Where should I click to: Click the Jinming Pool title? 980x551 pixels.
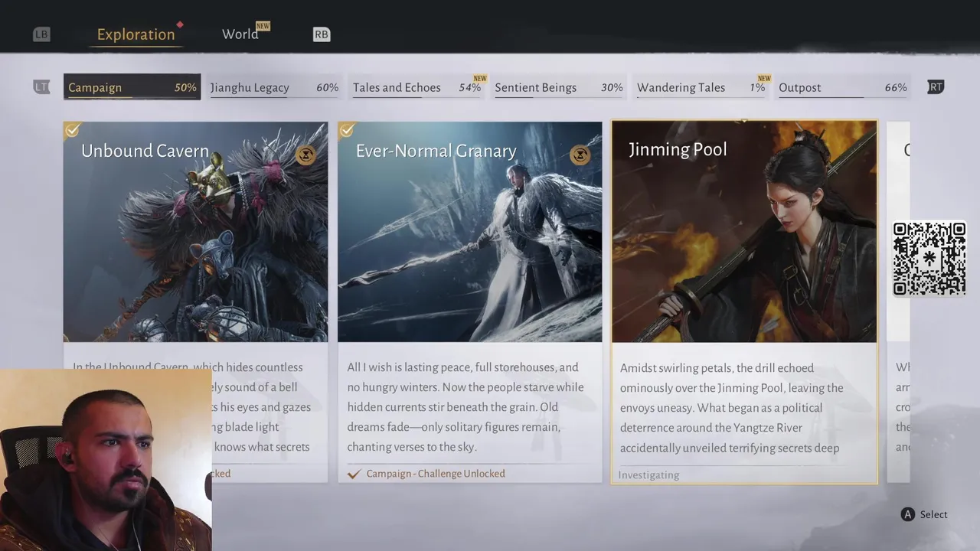(678, 149)
